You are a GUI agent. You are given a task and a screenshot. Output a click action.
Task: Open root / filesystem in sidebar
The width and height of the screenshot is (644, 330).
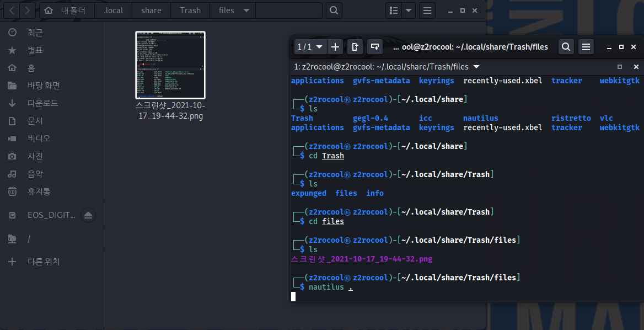tap(52, 239)
